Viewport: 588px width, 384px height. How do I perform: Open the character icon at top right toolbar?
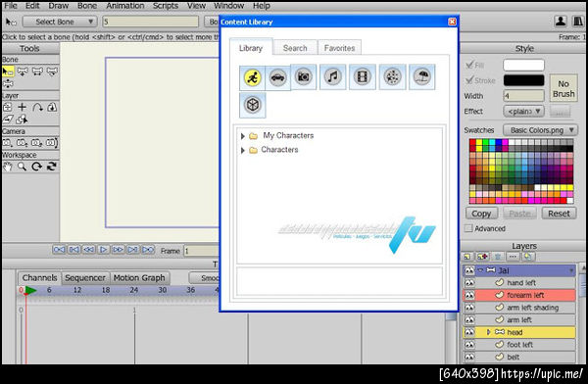pos(561,22)
